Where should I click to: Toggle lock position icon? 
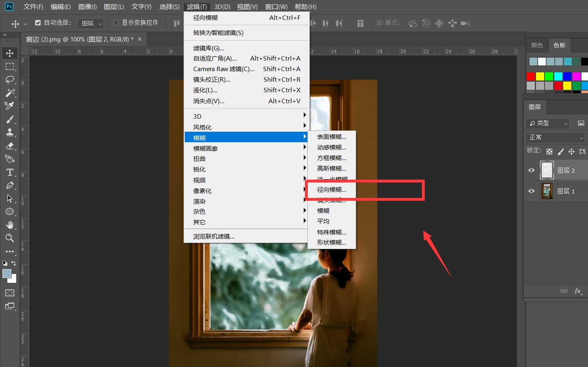point(571,152)
